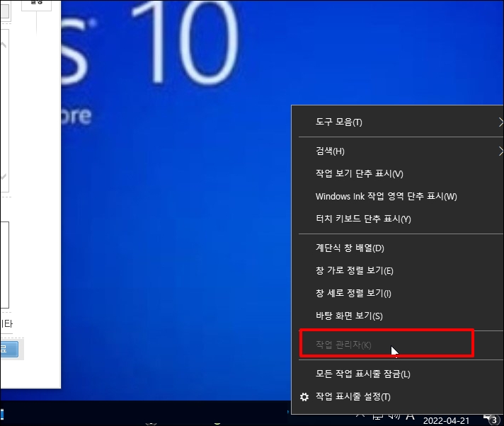
Task: Click the IME language indicator A in the tray
Action: pyautogui.click(x=410, y=416)
